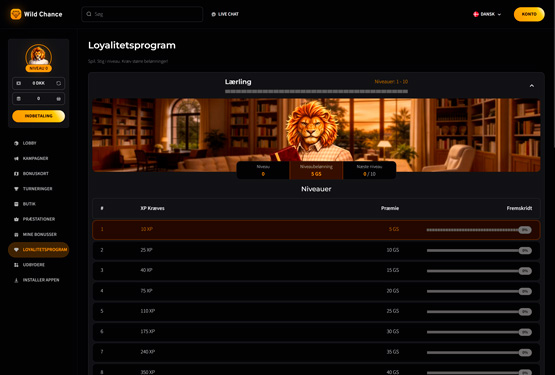Open the Bonuskort menu item
The image size is (555, 375).
(39, 174)
